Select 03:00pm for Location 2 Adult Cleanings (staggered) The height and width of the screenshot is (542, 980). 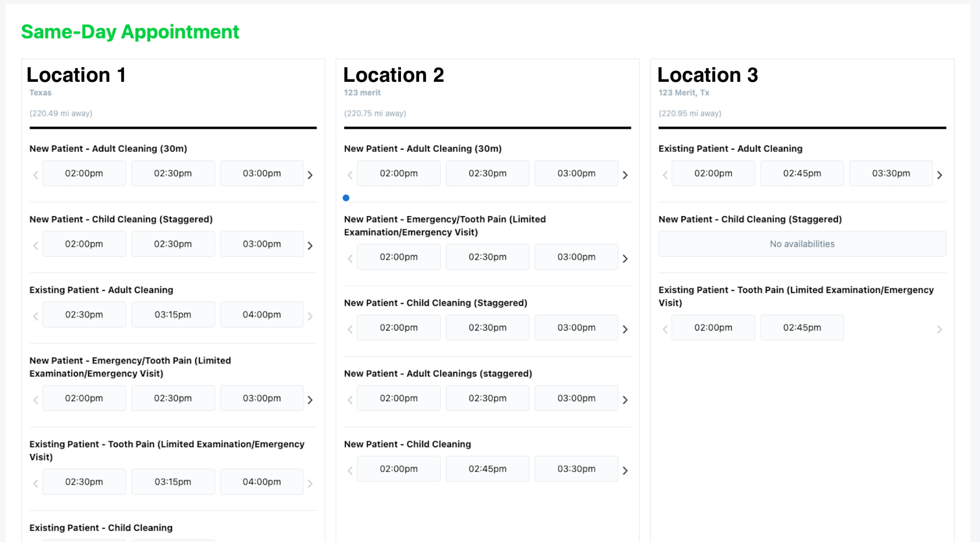point(576,398)
